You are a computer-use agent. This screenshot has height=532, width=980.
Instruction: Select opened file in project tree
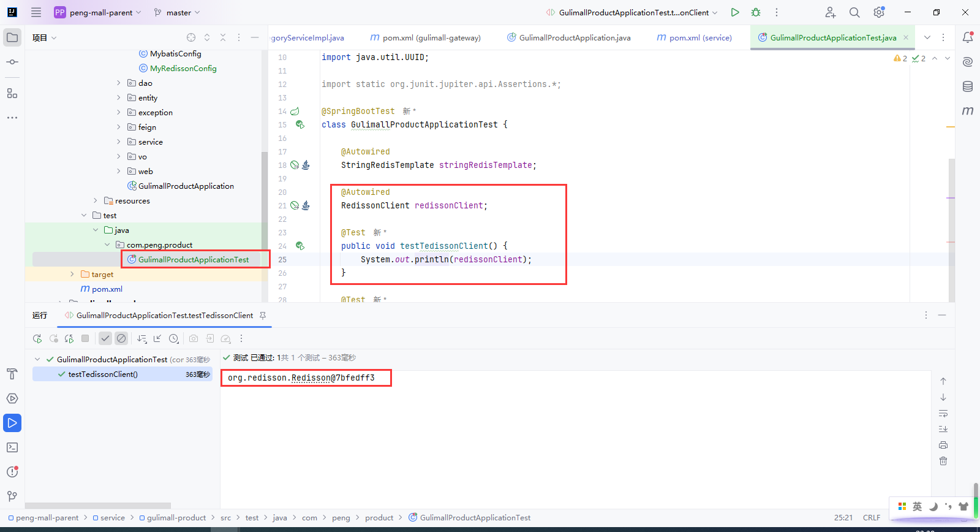point(191,37)
